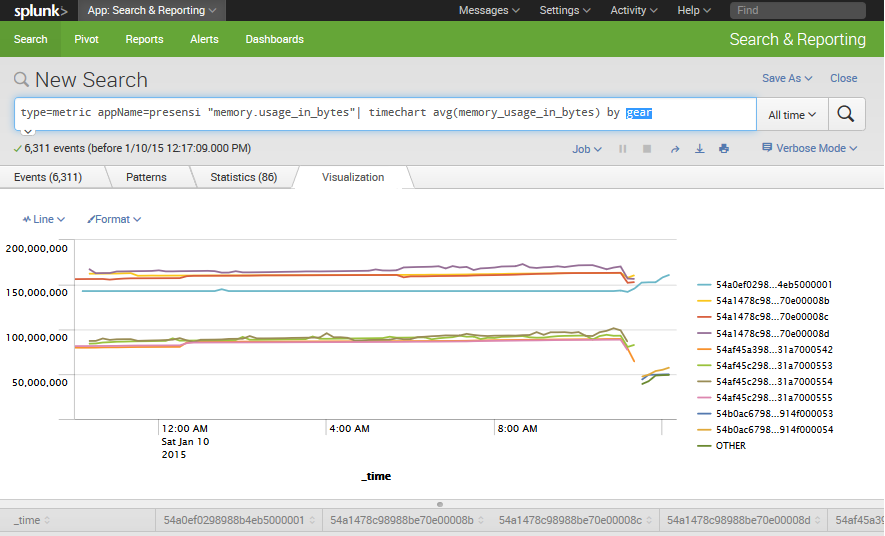885x536 pixels.
Task: Toggle legend series 54a1478c98...70e00008c
Action: [x=763, y=317]
